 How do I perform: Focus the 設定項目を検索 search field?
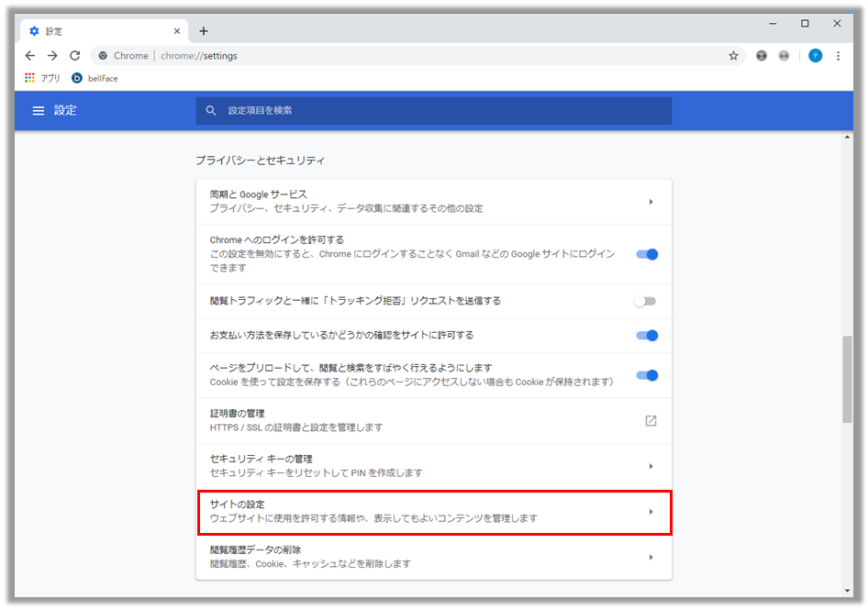433,111
